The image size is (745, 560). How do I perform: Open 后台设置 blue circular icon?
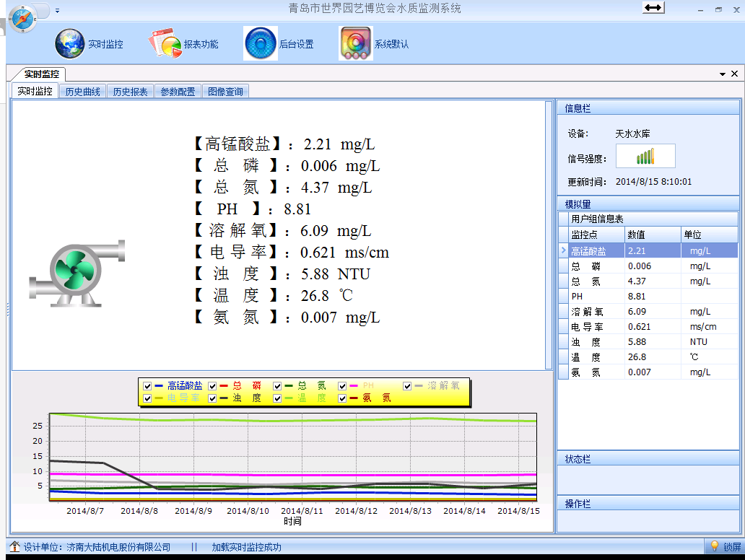pyautogui.click(x=261, y=44)
